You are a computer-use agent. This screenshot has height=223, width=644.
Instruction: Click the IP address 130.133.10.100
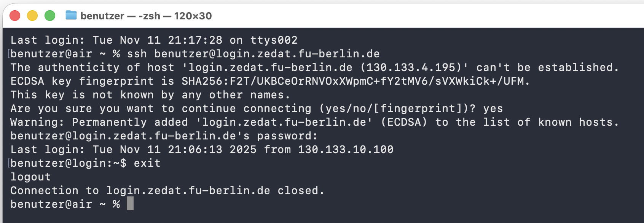346,150
